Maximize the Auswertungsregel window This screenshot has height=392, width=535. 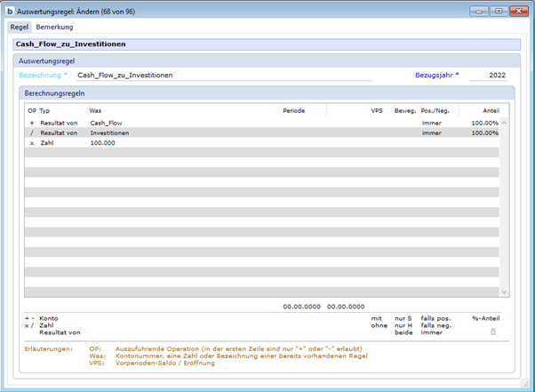pos(499,11)
